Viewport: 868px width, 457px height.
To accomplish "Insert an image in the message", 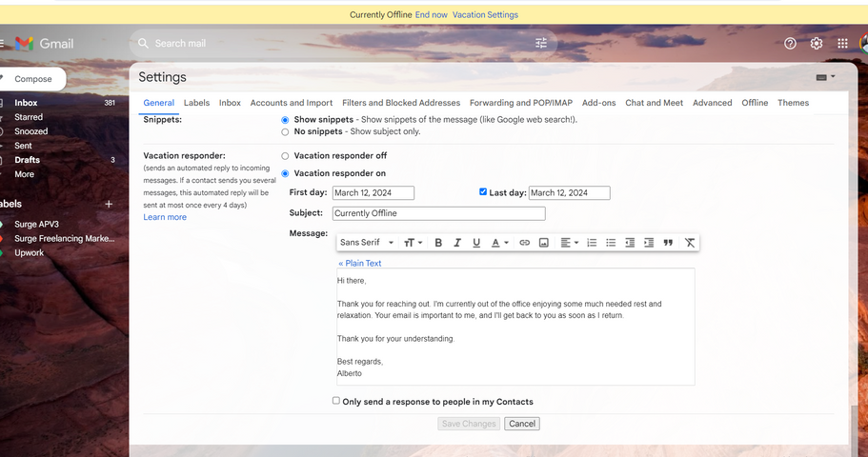I will click(x=544, y=243).
